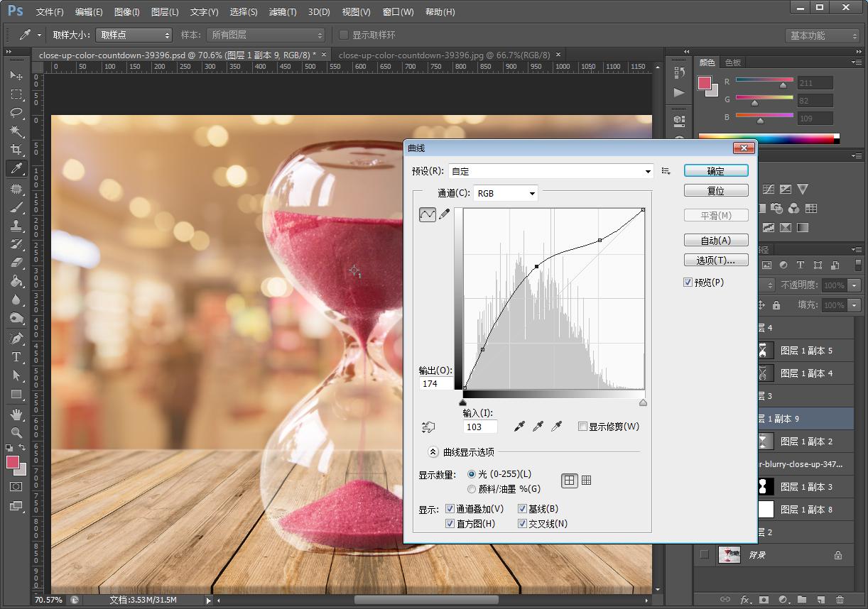Screen dimensions: 868x609
Task: Select the Lasso tool
Action: coord(16,113)
